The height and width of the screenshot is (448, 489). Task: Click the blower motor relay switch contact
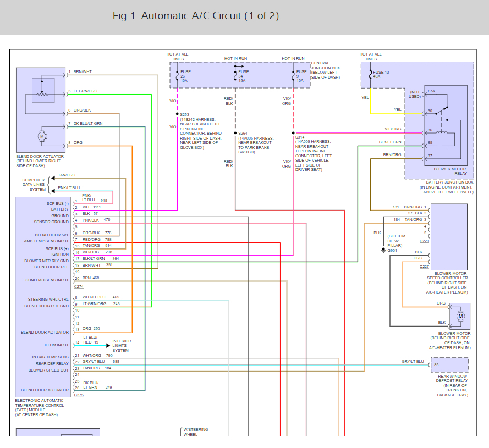point(442,110)
